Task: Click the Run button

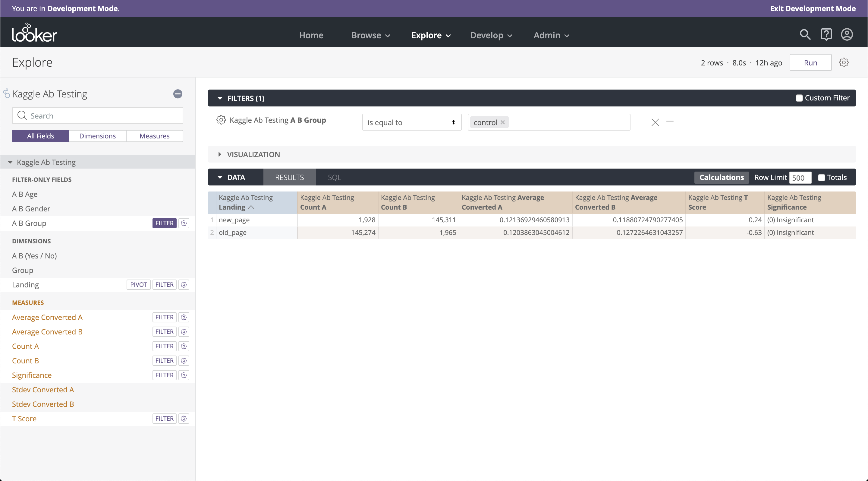Action: coord(810,63)
